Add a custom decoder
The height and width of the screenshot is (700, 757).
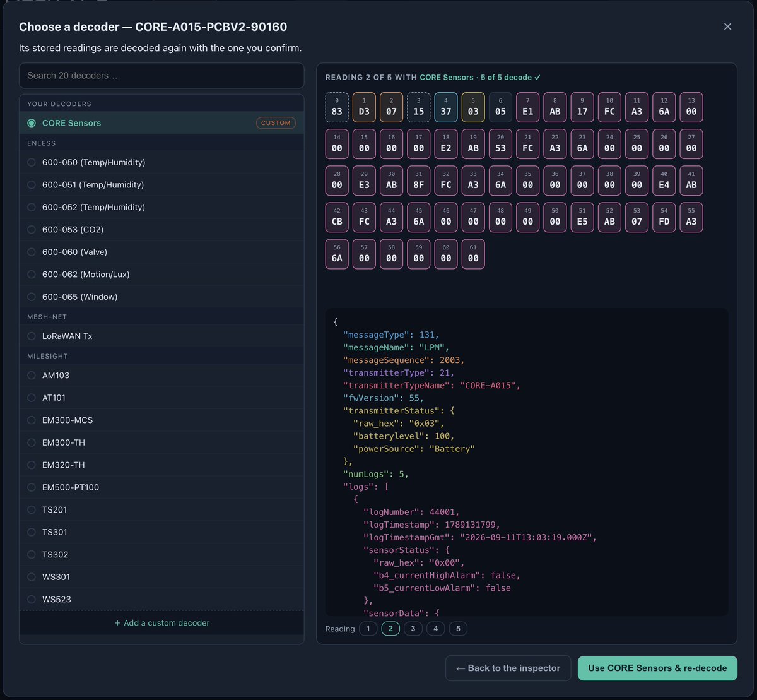[x=161, y=623]
